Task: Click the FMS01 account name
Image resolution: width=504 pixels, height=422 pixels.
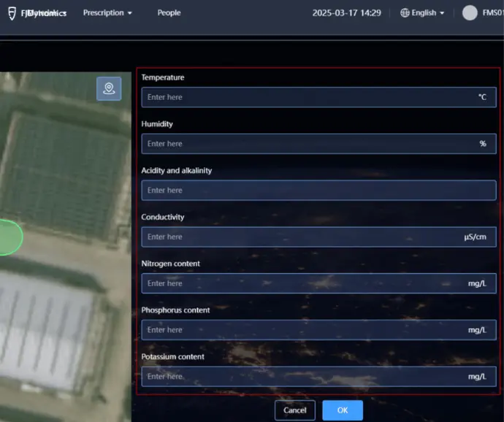Action: 493,13
